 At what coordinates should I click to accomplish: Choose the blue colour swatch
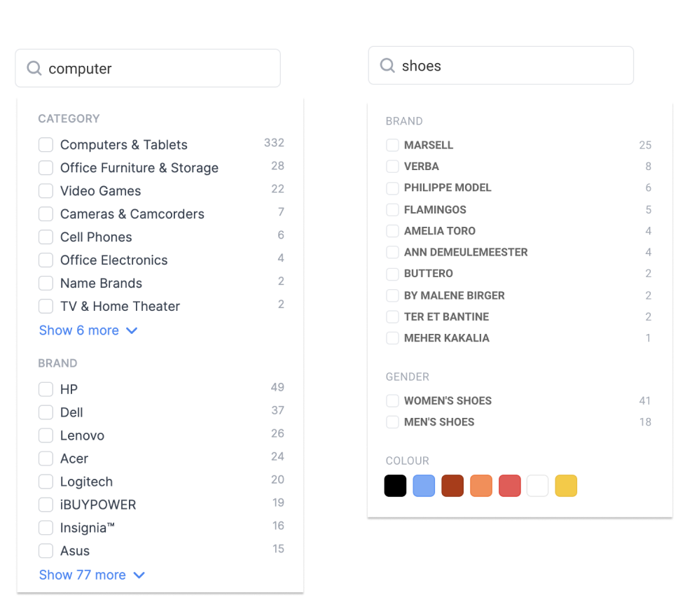pos(424,486)
